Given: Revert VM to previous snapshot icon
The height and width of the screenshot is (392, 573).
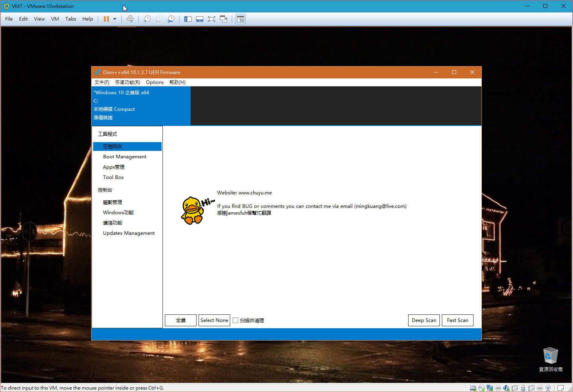Looking at the screenshot, I should pyautogui.click(x=159, y=19).
